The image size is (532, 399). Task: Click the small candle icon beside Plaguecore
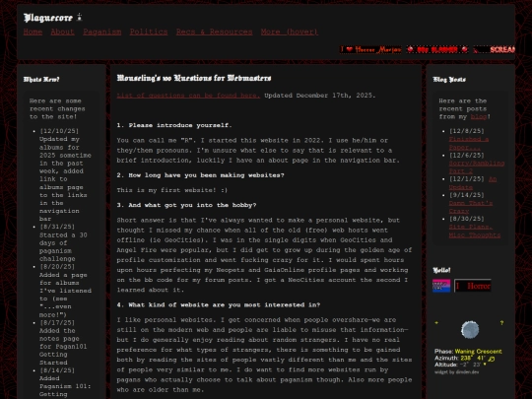(80, 17)
